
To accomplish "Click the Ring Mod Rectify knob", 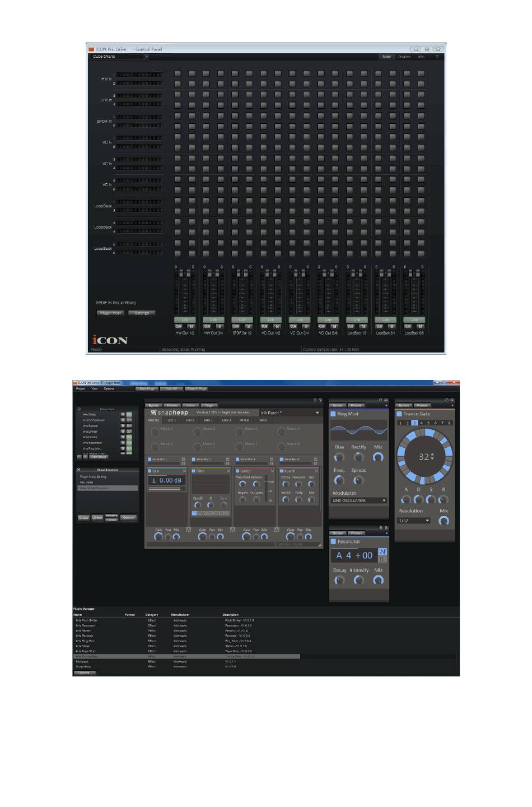I will click(358, 457).
